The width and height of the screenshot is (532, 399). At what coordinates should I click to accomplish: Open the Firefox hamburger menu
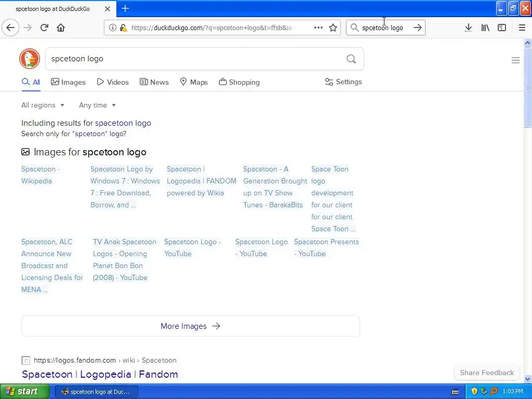522,28
